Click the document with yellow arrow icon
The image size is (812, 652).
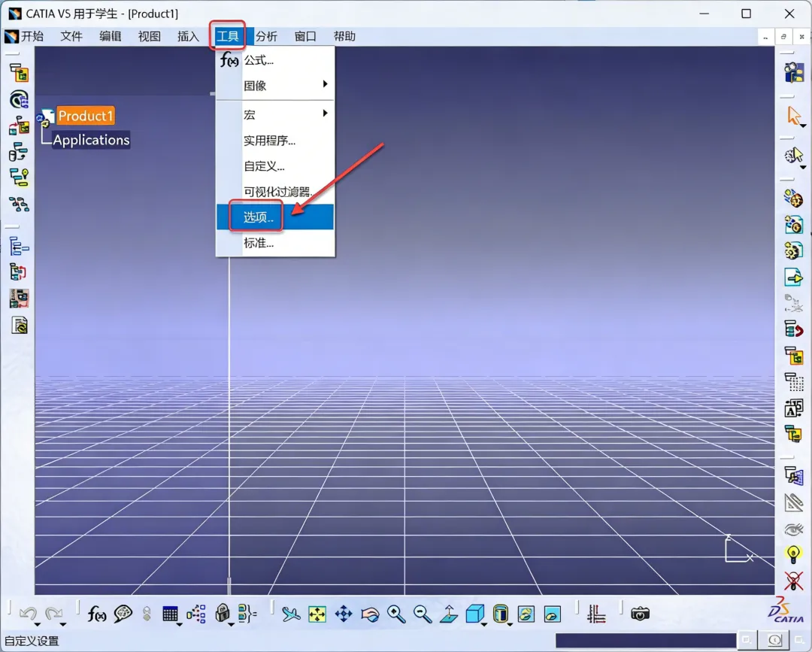point(793,277)
